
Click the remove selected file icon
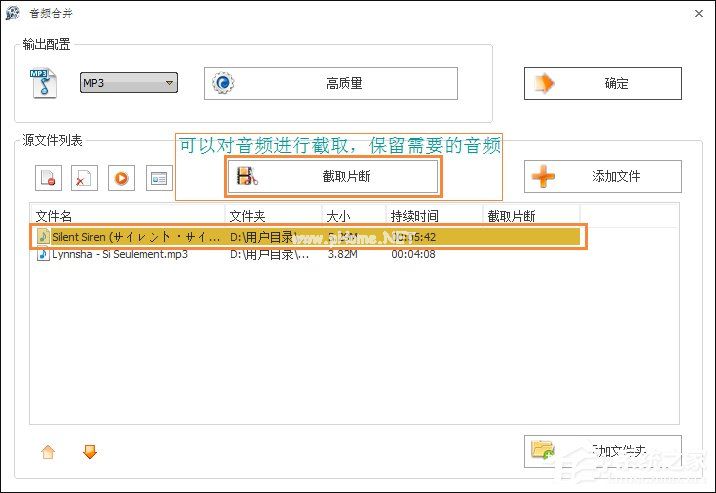(48, 178)
